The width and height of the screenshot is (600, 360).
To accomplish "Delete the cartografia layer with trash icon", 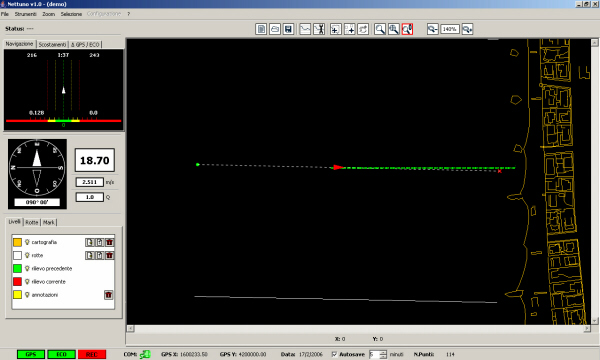I will coord(109,242).
